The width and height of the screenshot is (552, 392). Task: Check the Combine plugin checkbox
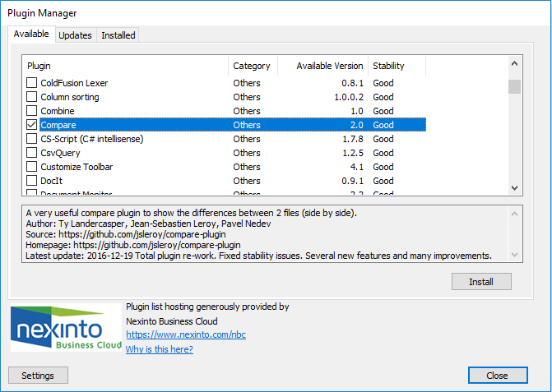tap(32, 111)
